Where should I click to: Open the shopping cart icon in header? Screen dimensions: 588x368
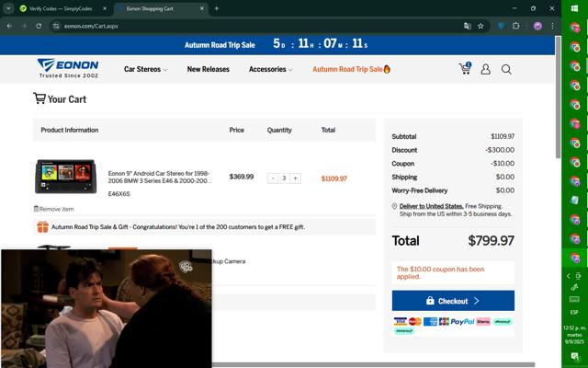coord(465,69)
